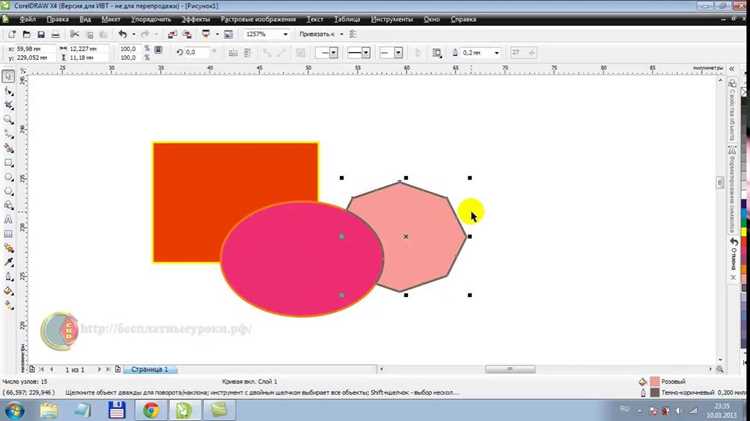
Task: Select the Zoom magnifier tool
Action: pyautogui.click(x=9, y=120)
